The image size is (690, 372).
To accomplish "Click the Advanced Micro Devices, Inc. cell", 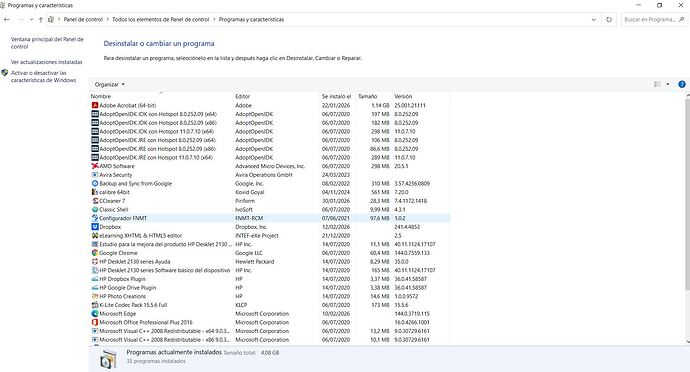I will (x=270, y=166).
